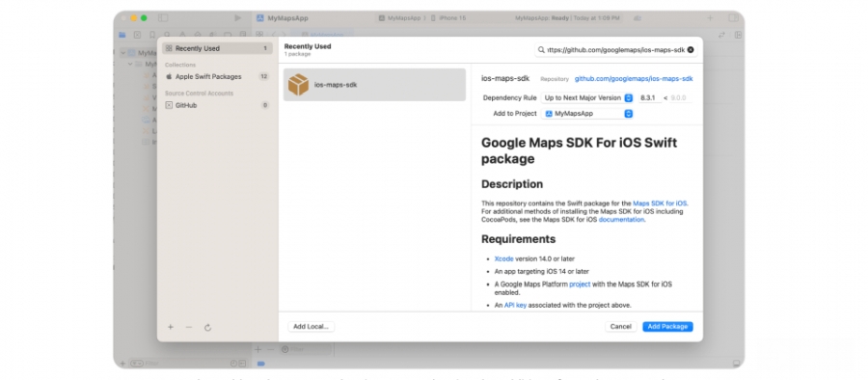Click the 8.3.1 minimum version field
This screenshot has width=868, height=380.
pyautogui.click(x=649, y=98)
